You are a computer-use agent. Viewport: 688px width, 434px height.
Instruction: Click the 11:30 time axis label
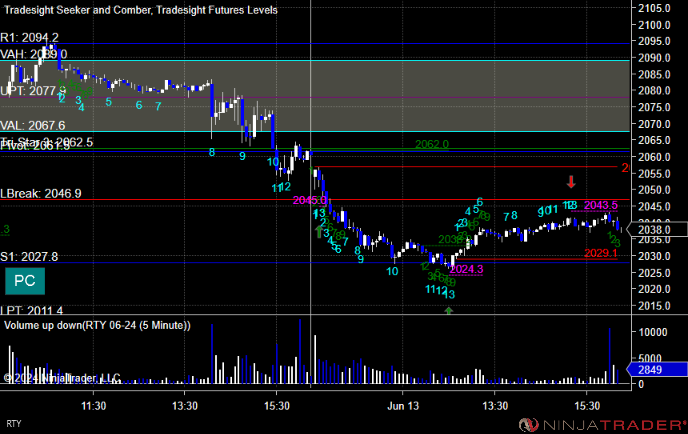(x=93, y=406)
